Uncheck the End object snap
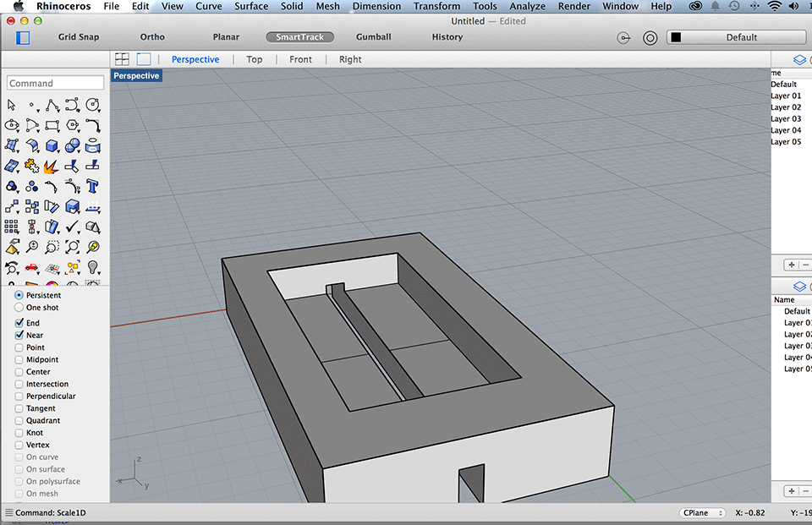The width and height of the screenshot is (812, 525). [19, 323]
